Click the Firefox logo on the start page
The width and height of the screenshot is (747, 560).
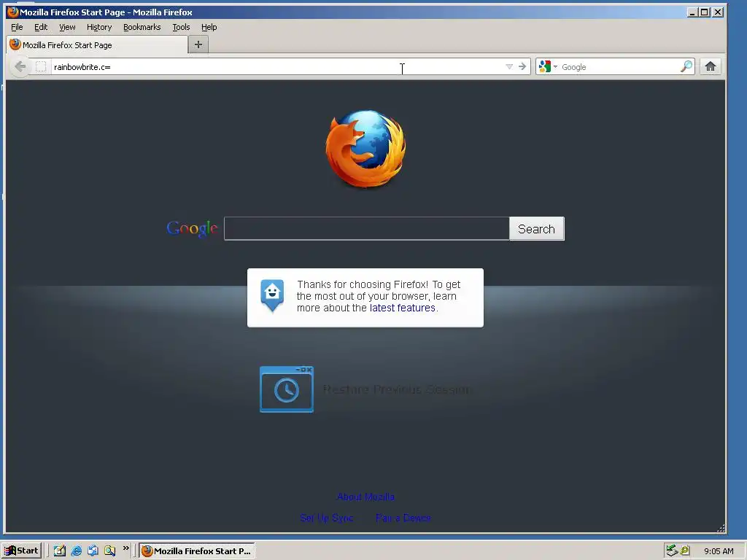365,148
